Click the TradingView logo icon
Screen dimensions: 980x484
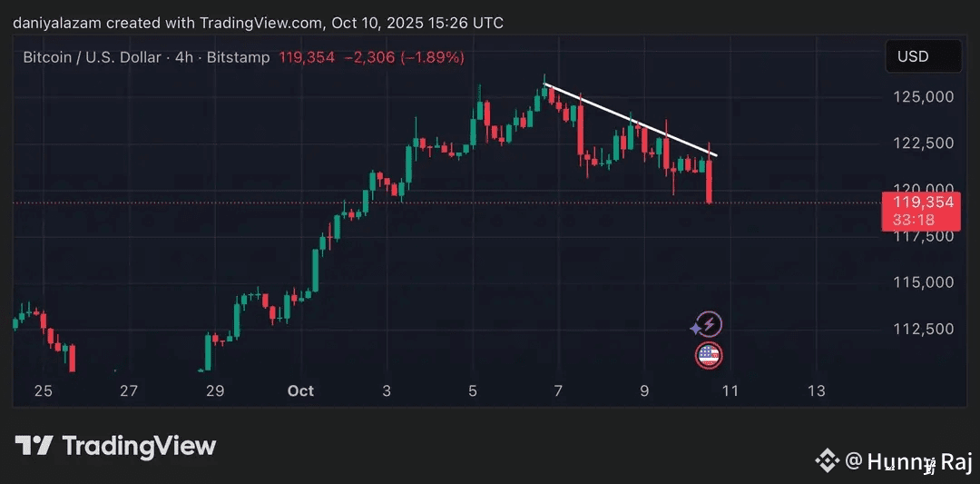(x=33, y=446)
